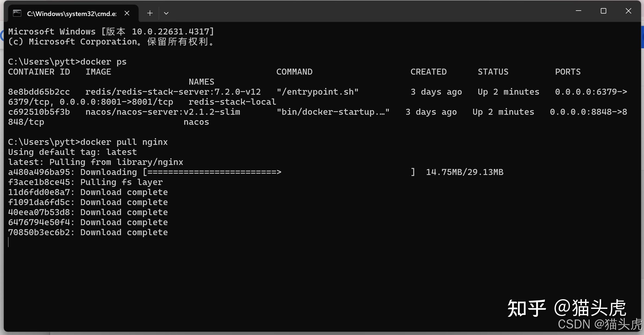
Task: Click the Download complete line for 11d6fdd0e8a7
Action: (x=88, y=192)
